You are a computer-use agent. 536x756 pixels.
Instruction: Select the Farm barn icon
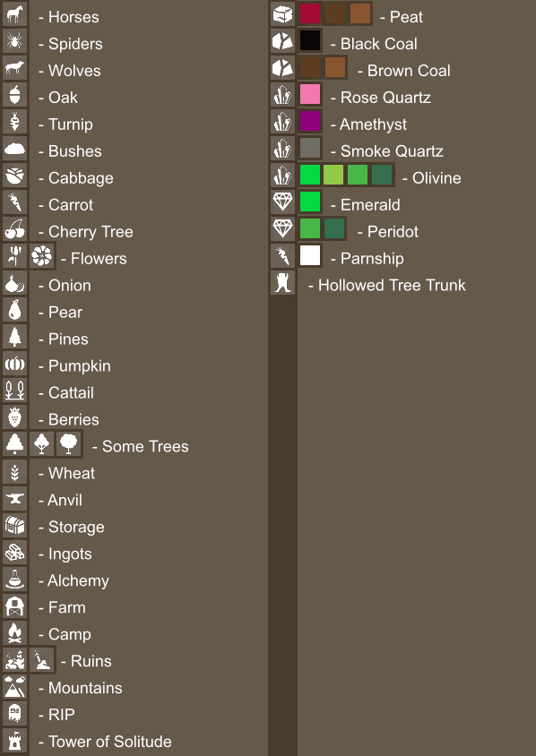(x=14, y=606)
